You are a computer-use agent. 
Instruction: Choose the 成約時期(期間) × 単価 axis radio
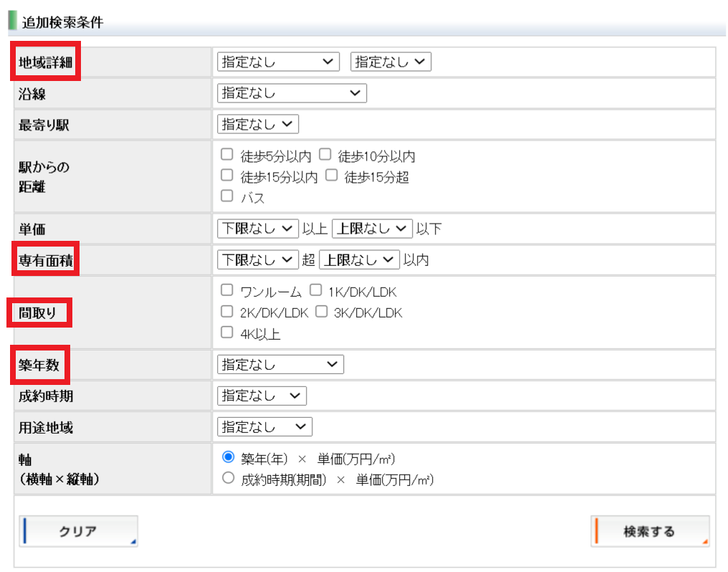pos(229,478)
